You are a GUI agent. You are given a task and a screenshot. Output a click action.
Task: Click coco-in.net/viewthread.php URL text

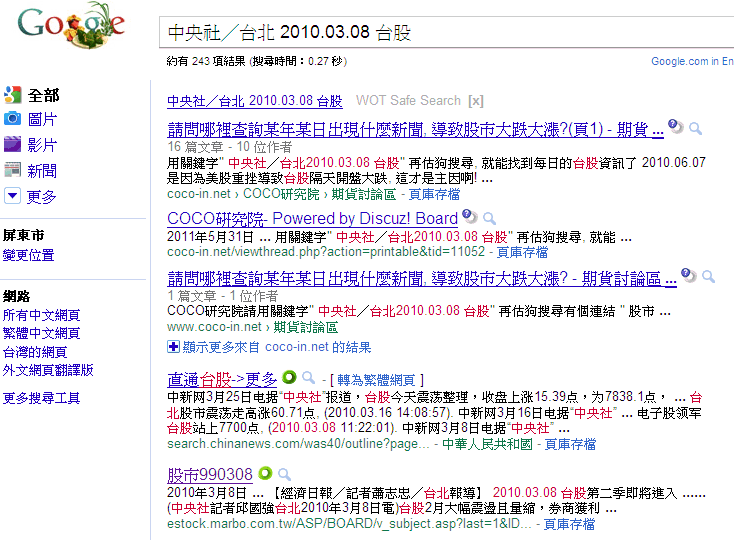click(x=326, y=252)
